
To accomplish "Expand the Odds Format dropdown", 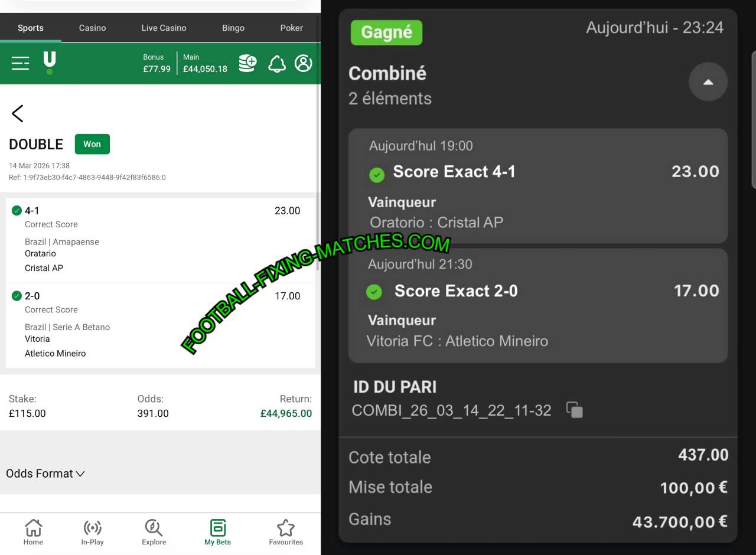I will tap(45, 474).
